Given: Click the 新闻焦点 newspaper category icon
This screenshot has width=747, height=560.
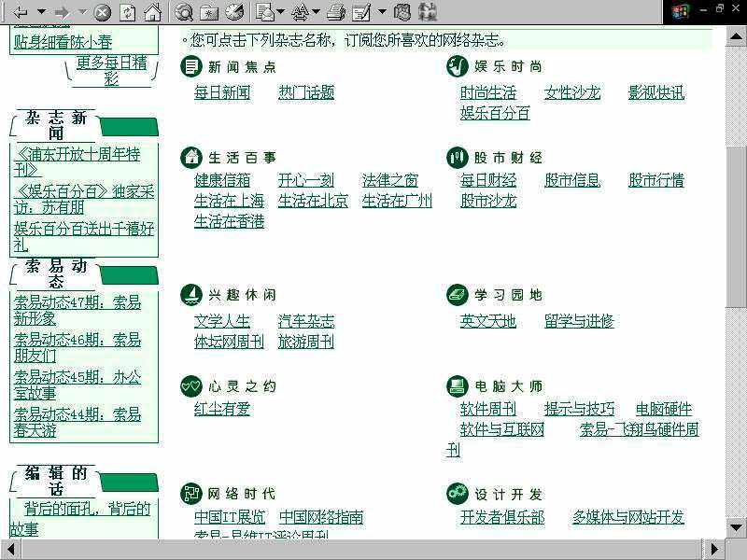Looking at the screenshot, I should click(190, 66).
